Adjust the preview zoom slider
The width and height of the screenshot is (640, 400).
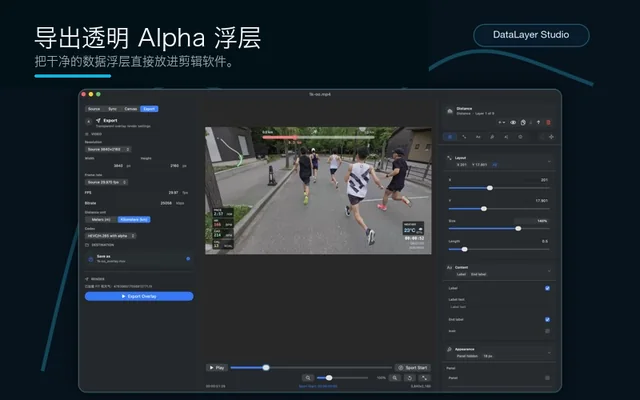tap(342, 378)
